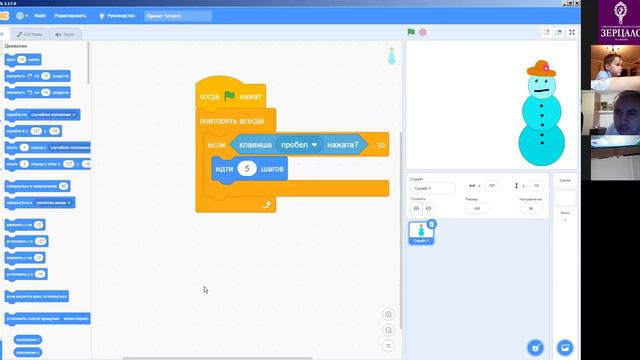Click the red stop button

coord(423,32)
